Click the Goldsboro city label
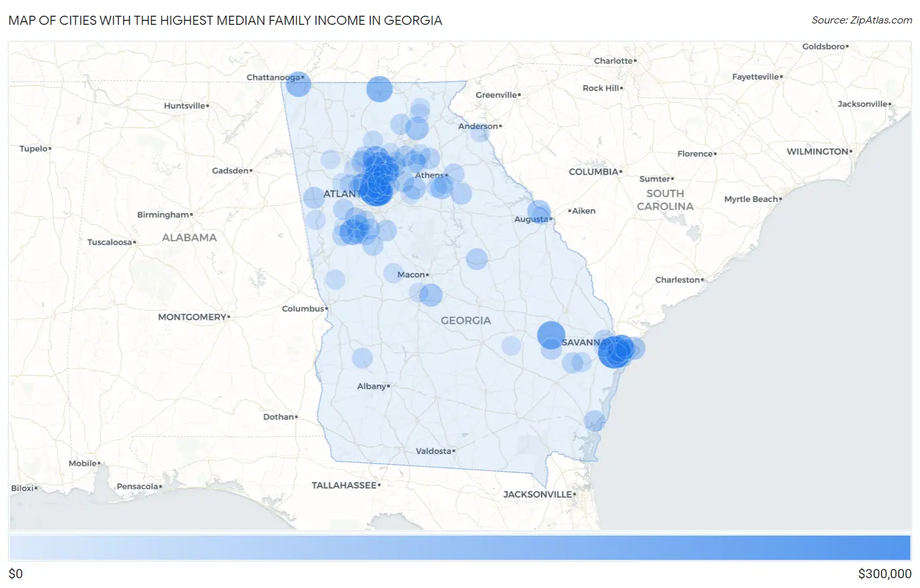920x588 pixels. pyautogui.click(x=826, y=46)
